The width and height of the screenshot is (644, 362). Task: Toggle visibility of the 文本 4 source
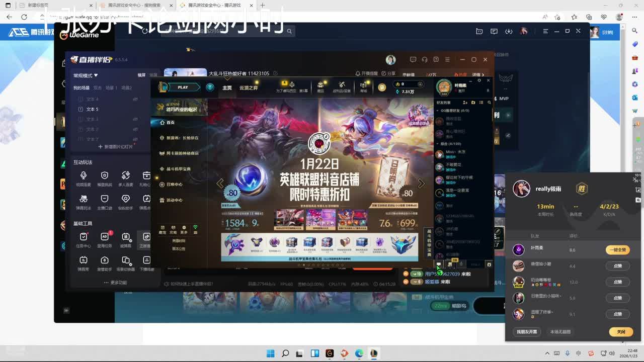coord(135,99)
